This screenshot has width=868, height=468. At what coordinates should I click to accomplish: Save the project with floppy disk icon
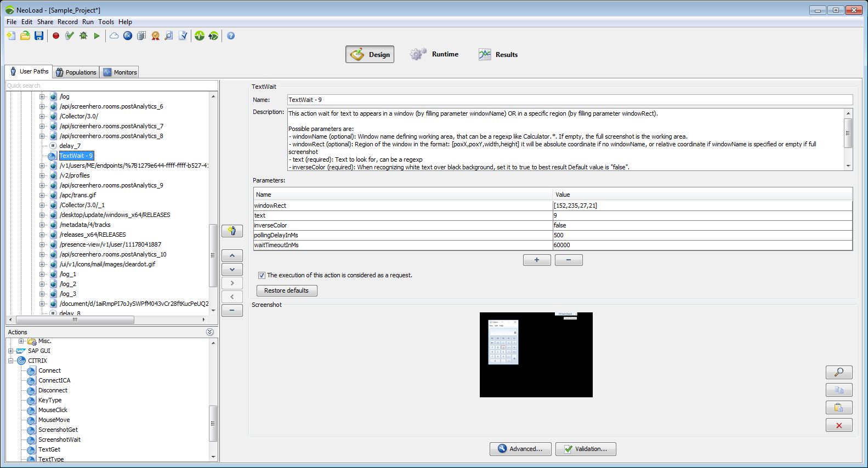click(x=39, y=36)
